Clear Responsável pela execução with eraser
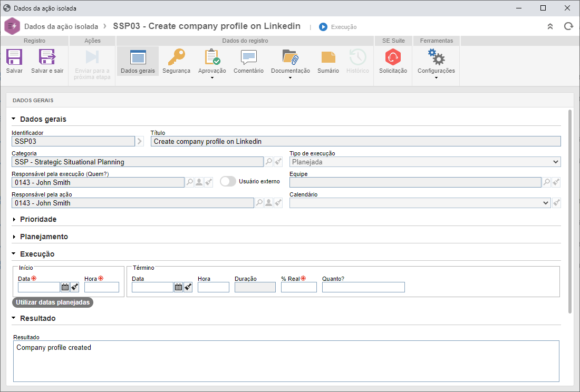The height and width of the screenshot is (392, 580). coord(209,182)
